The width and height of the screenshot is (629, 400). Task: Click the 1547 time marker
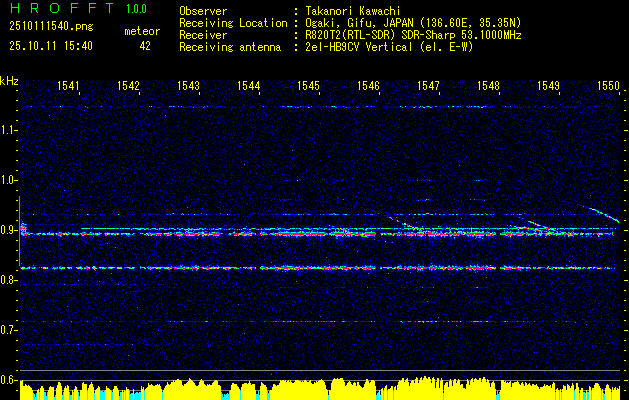[428, 86]
